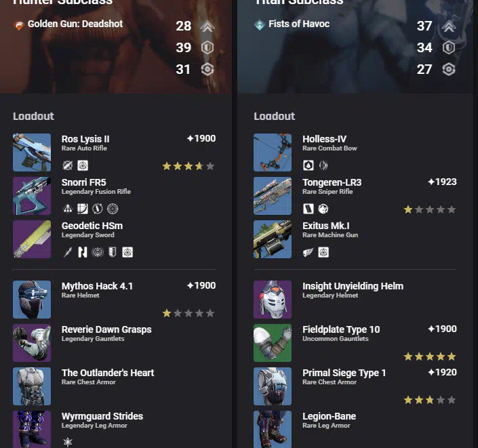Open the Tongeren-LR3 sniper rifle link
The image size is (478, 448).
(x=332, y=182)
